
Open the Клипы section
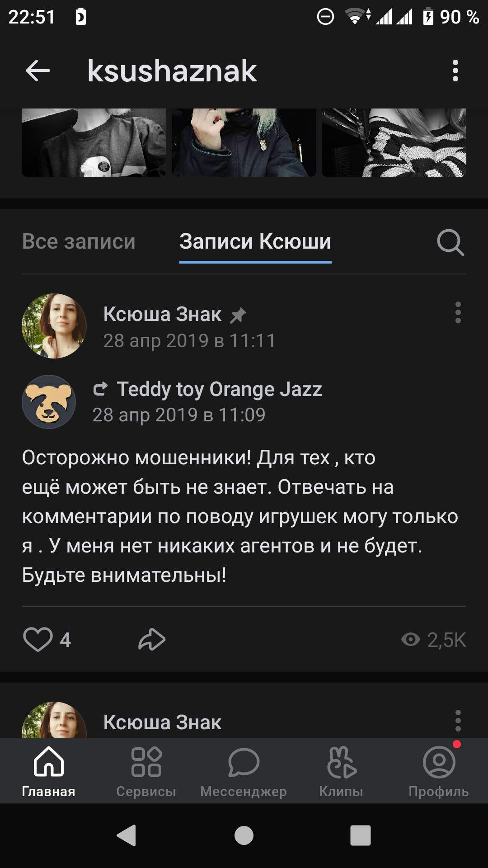click(341, 771)
